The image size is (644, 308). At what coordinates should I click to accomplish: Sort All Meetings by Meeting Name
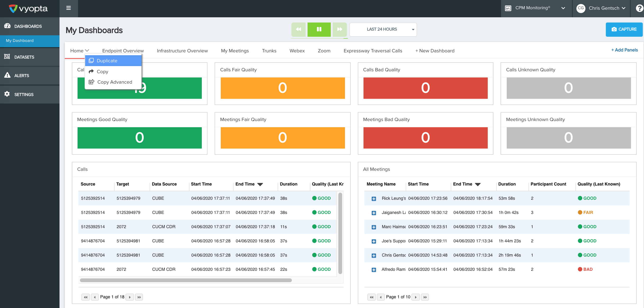pos(381,184)
